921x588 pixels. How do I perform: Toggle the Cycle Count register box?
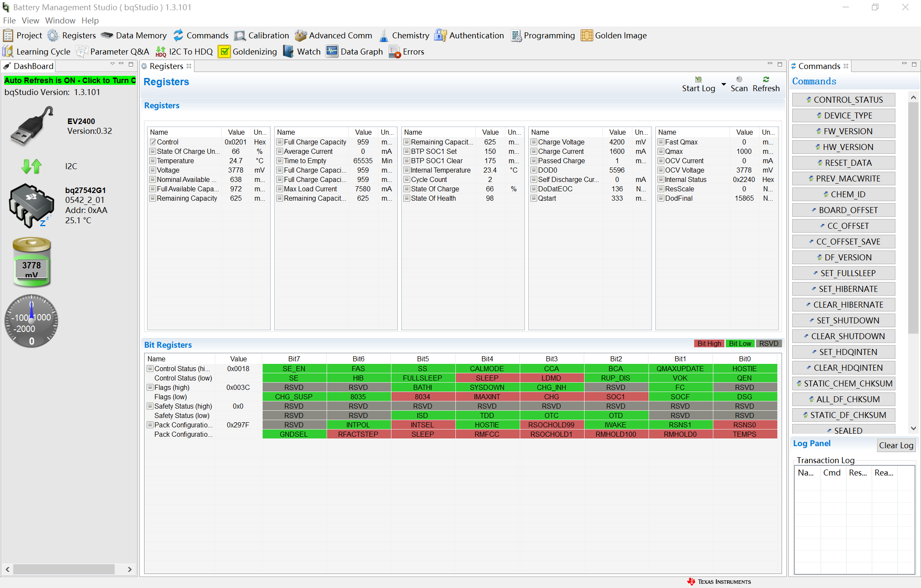pos(407,179)
